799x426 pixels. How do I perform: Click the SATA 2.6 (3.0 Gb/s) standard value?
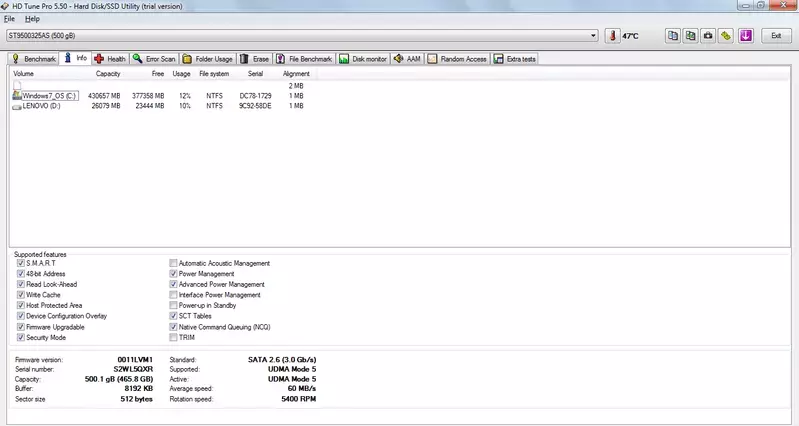pos(282,360)
